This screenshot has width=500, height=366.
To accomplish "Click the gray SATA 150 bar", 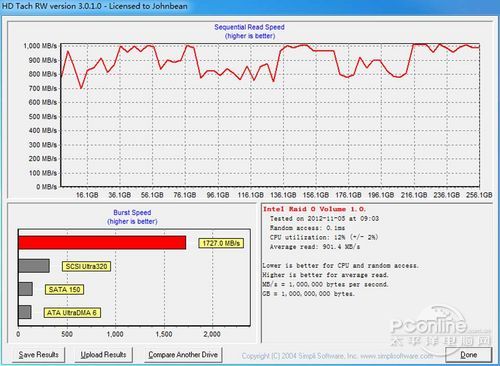I will (x=26, y=289).
